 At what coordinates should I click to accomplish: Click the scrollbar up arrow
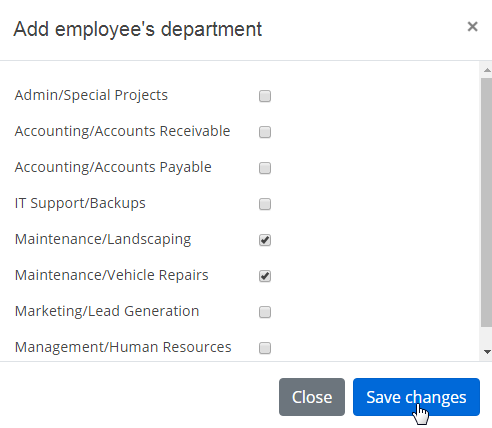487,70
